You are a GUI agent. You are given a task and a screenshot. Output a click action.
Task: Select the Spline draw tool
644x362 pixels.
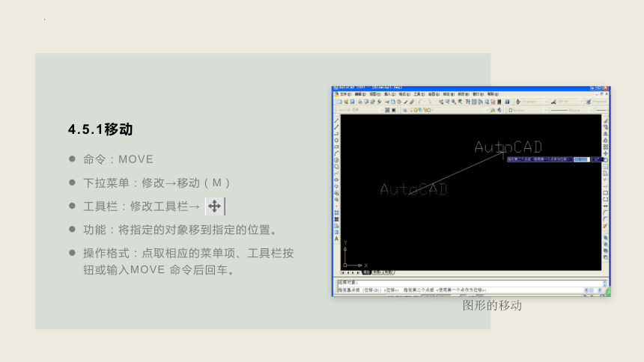coord(336,173)
